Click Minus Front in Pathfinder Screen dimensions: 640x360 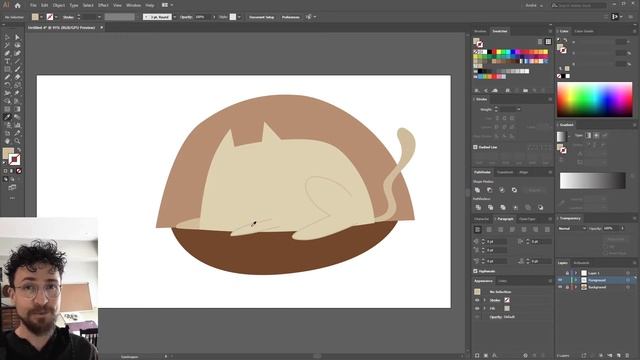(x=490, y=190)
